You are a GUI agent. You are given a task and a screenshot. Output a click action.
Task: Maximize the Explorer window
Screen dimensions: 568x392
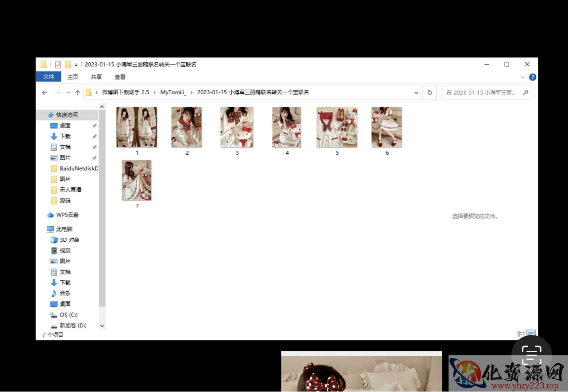(507, 65)
